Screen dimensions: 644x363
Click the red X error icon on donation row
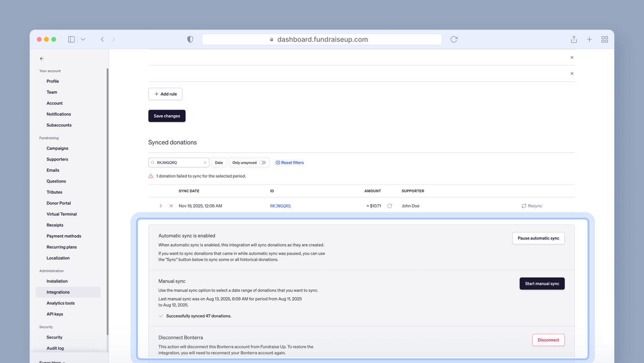click(170, 206)
